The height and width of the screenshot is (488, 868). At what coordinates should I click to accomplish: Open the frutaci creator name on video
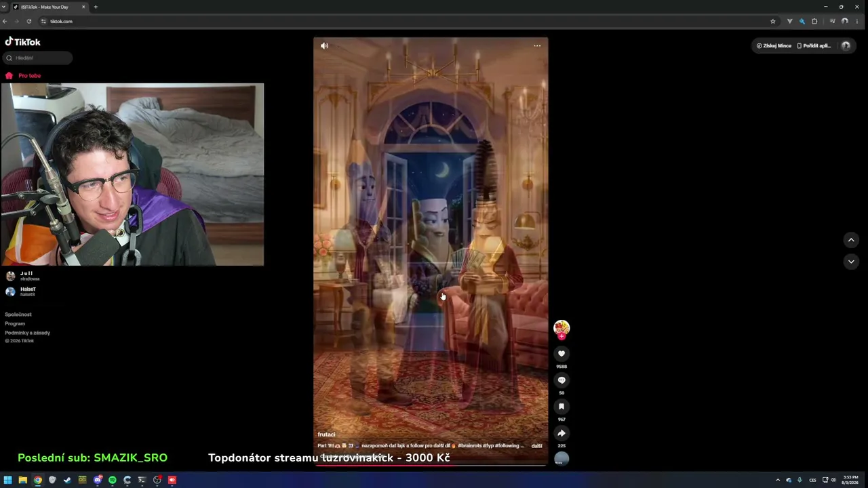(x=326, y=434)
